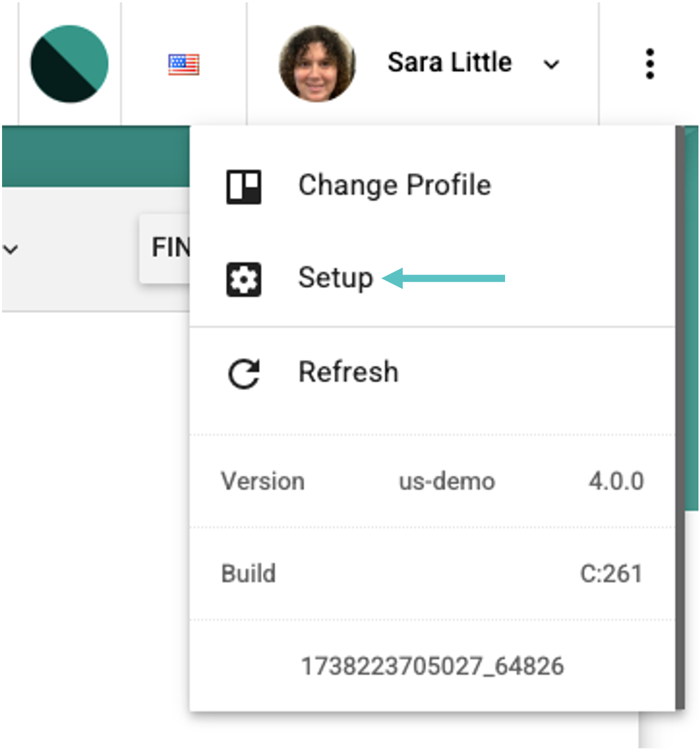Expand the small chevron at left edge
This screenshot has height=749, width=700.
coord(10,250)
